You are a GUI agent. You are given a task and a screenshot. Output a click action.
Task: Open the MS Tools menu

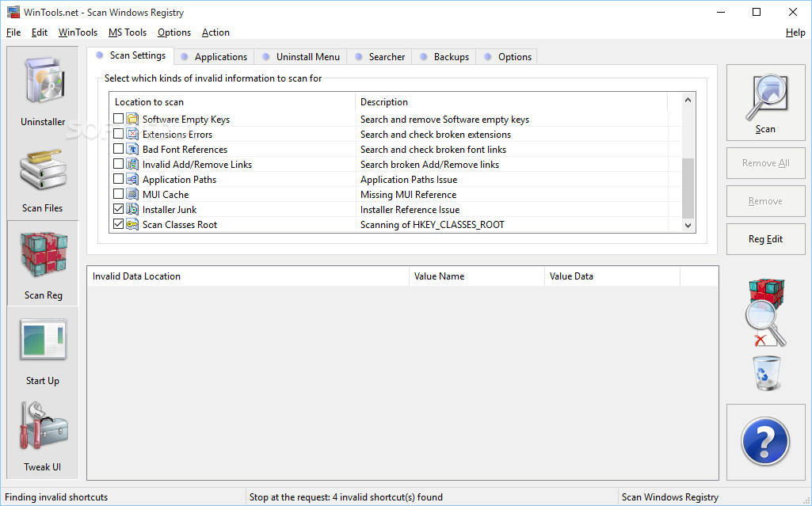pos(128,32)
